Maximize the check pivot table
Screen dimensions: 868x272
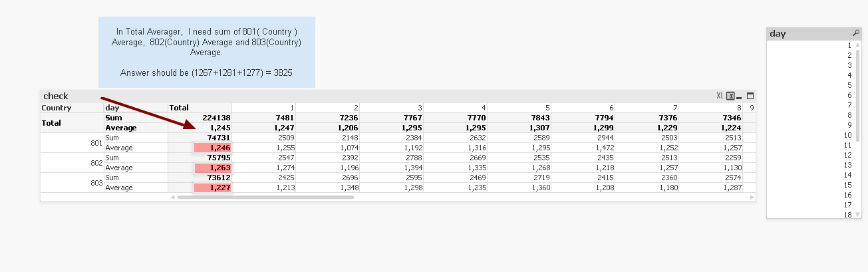coord(750,96)
